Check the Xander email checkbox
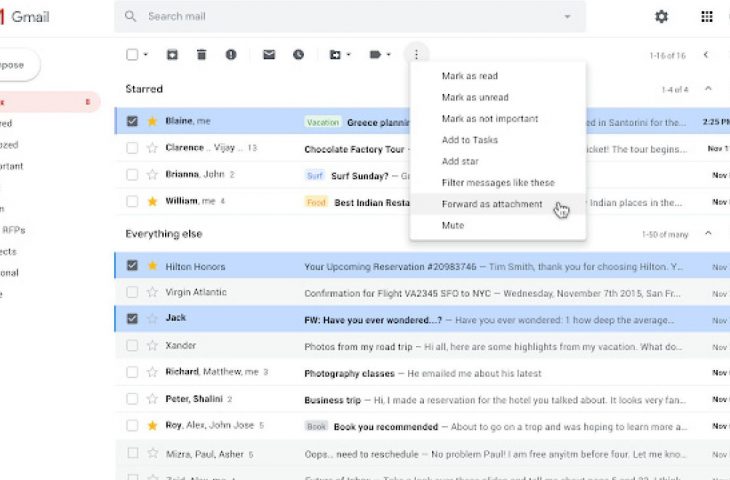The height and width of the screenshot is (480, 730). tap(132, 345)
